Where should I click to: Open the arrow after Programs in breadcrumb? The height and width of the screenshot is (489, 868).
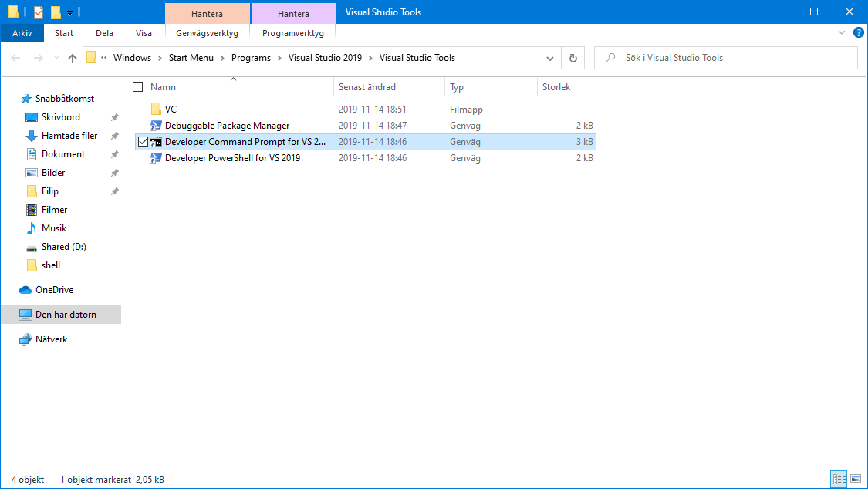coord(279,58)
